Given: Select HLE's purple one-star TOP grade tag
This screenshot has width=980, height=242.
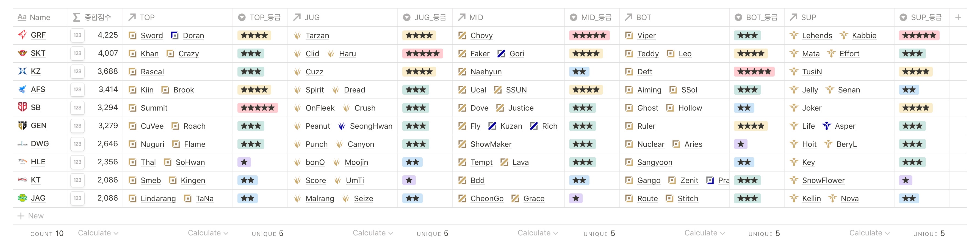Looking at the screenshot, I should coord(244,162).
